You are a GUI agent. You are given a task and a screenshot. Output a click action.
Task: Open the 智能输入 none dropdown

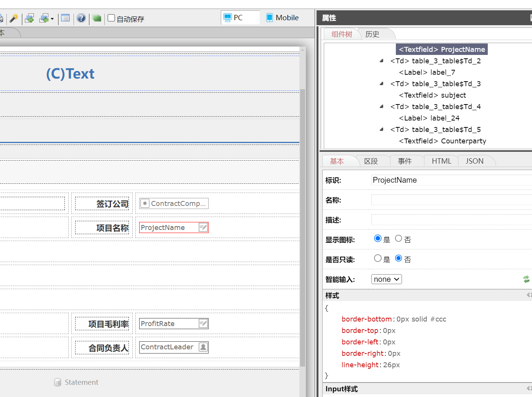coord(386,279)
